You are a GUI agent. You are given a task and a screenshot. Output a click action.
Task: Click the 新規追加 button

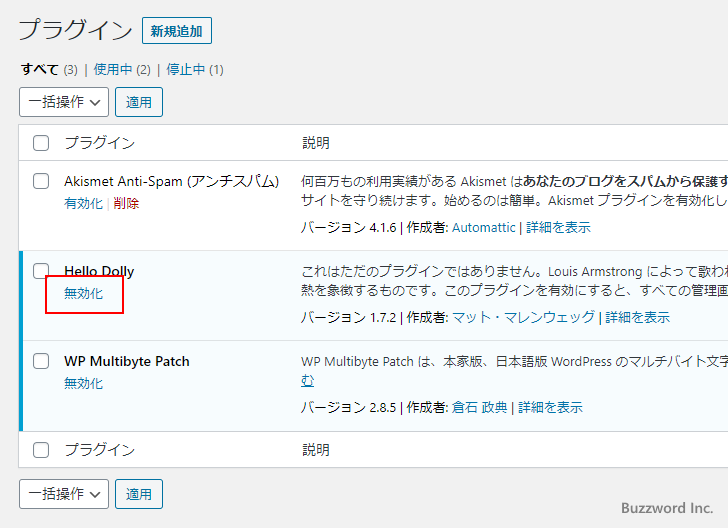tap(176, 31)
